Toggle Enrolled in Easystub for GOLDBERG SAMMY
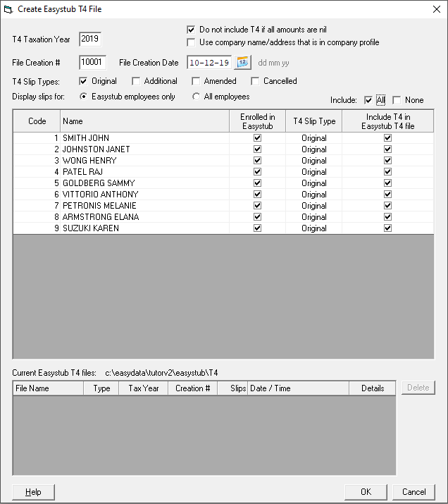Screen dimensions: 448x504 (257, 183)
